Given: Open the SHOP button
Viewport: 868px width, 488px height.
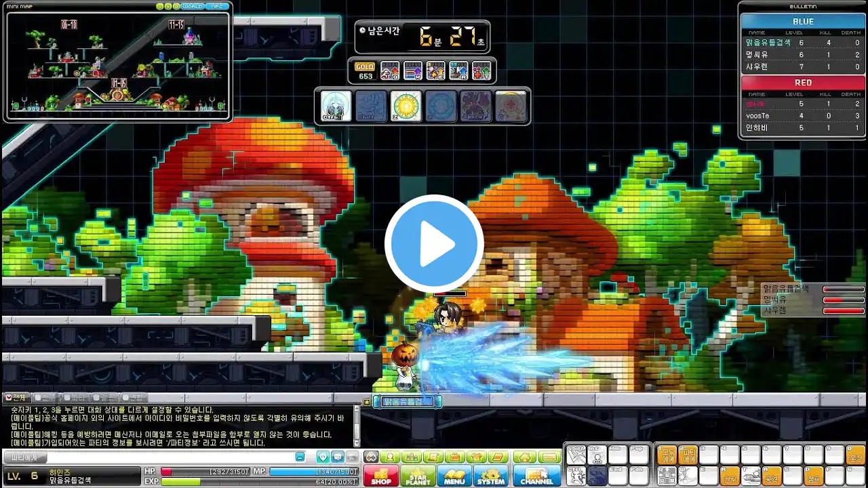Looking at the screenshot, I should click(x=381, y=475).
